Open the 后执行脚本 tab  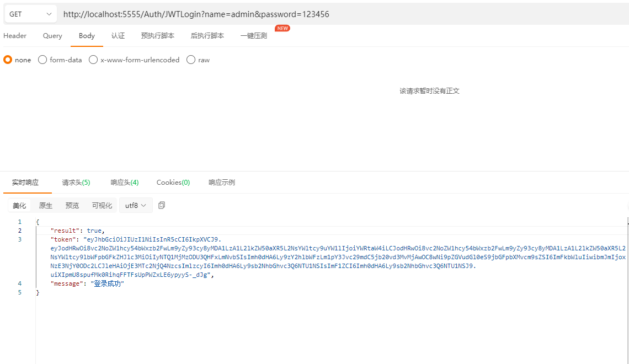tap(207, 35)
